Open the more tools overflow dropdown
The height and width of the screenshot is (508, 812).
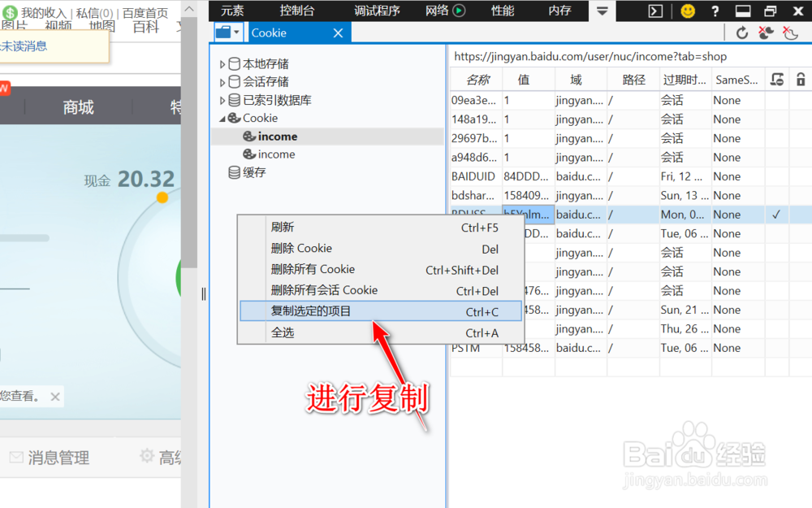click(x=603, y=11)
